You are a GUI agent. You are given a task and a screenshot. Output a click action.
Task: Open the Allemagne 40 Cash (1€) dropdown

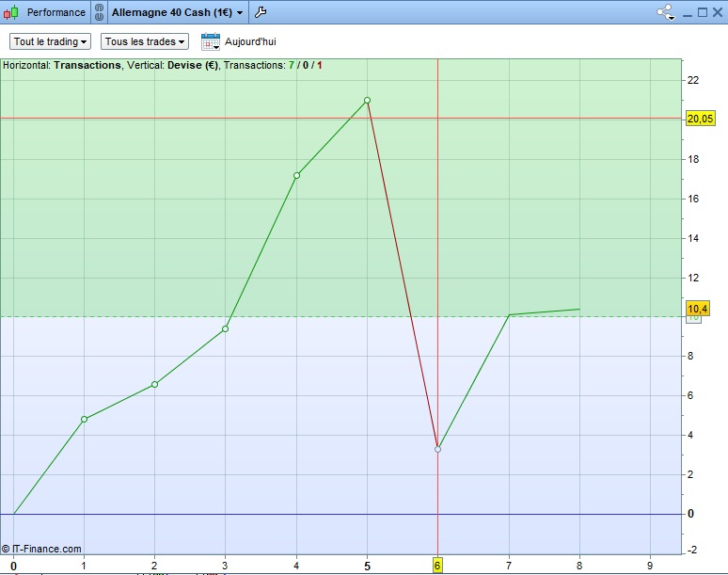pos(177,12)
